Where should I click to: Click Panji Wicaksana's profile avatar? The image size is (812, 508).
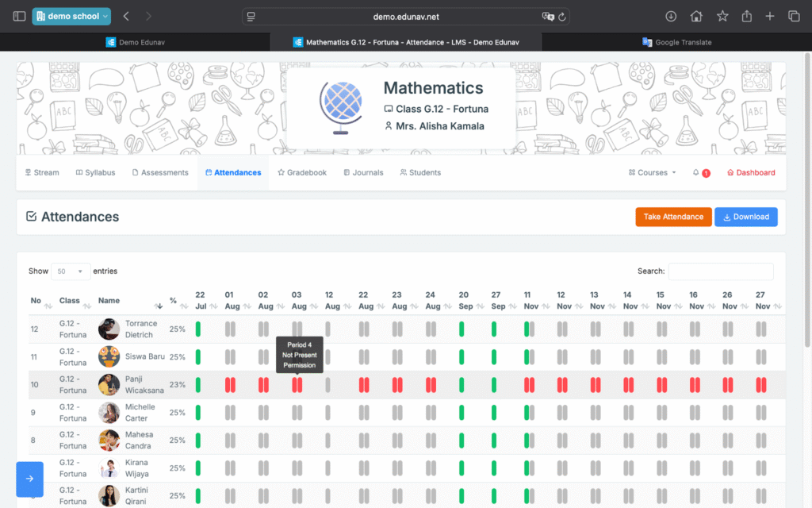[x=109, y=385]
